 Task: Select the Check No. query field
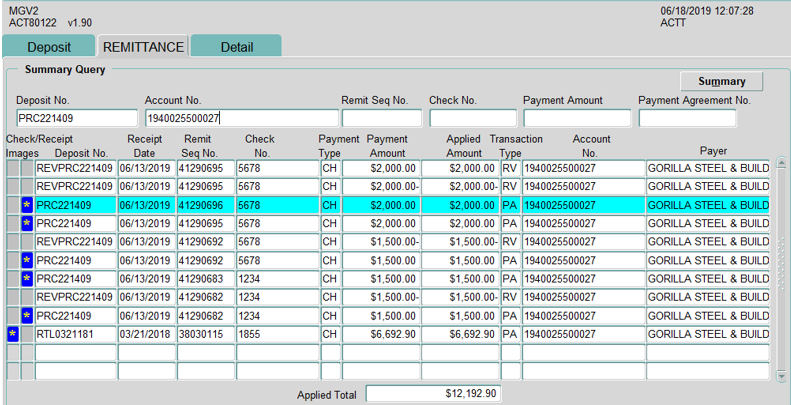click(472, 118)
